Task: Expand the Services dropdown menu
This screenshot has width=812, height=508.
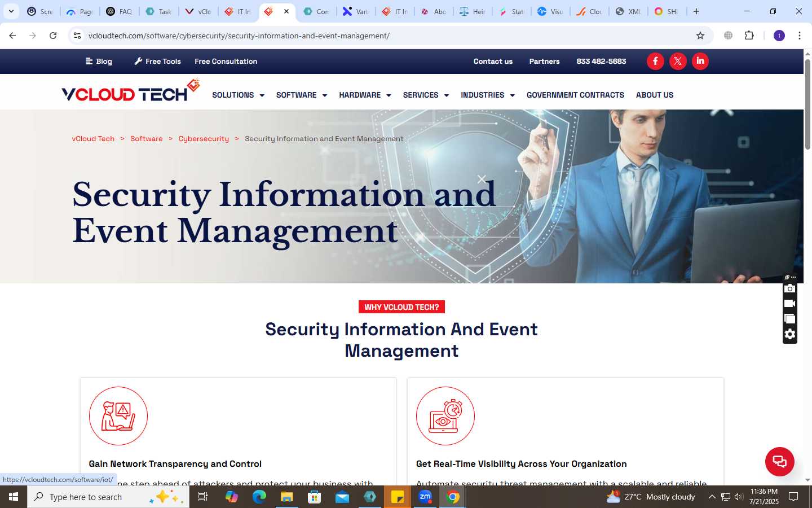Action: pos(426,95)
